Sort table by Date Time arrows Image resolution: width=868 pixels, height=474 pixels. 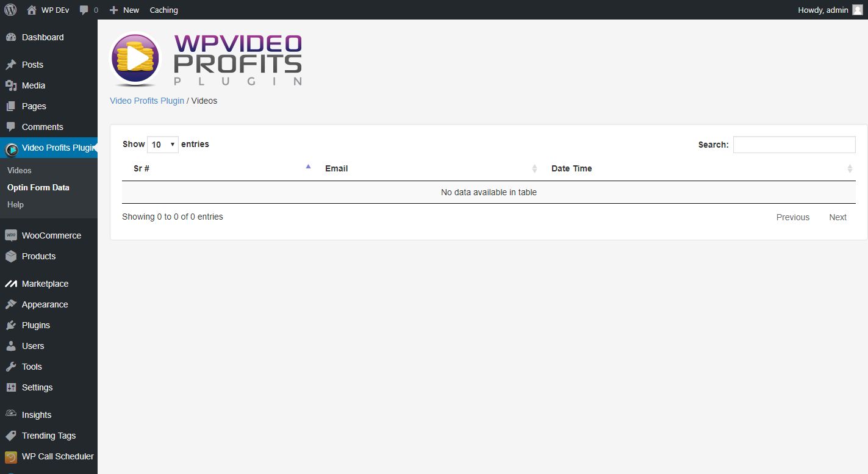[850, 169]
